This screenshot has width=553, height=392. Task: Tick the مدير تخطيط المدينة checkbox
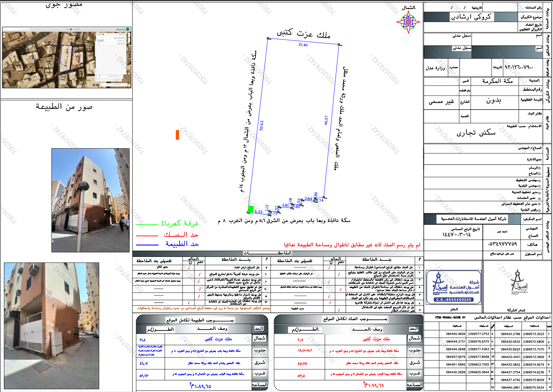[539, 193]
